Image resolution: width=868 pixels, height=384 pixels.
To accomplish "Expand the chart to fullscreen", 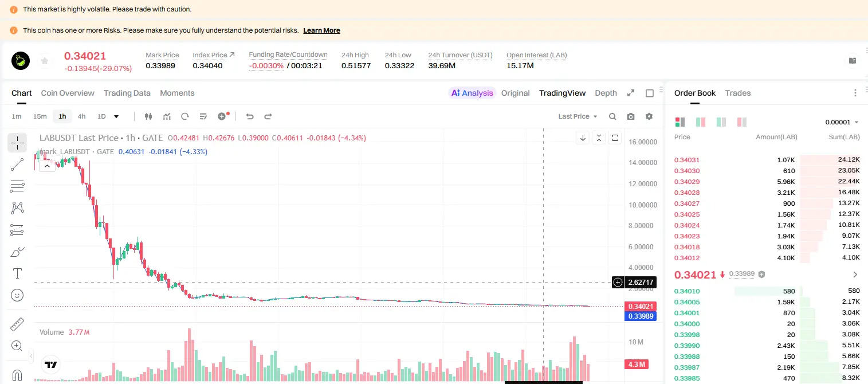I will [631, 93].
